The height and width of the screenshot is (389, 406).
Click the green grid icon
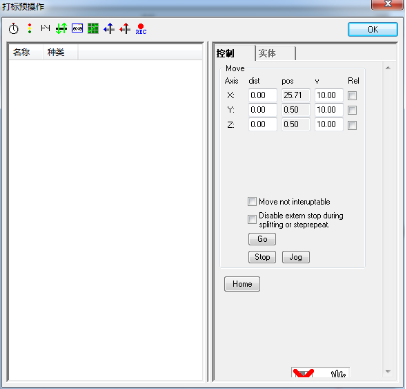click(93, 28)
